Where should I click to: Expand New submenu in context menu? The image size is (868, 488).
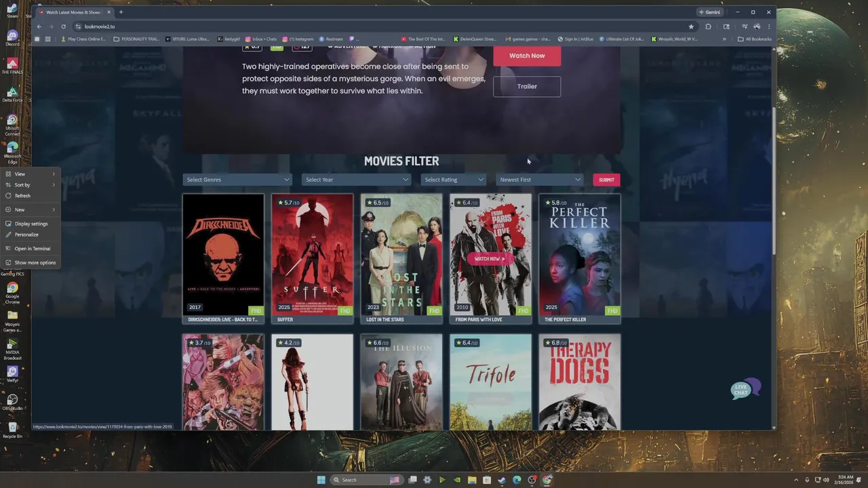31,209
